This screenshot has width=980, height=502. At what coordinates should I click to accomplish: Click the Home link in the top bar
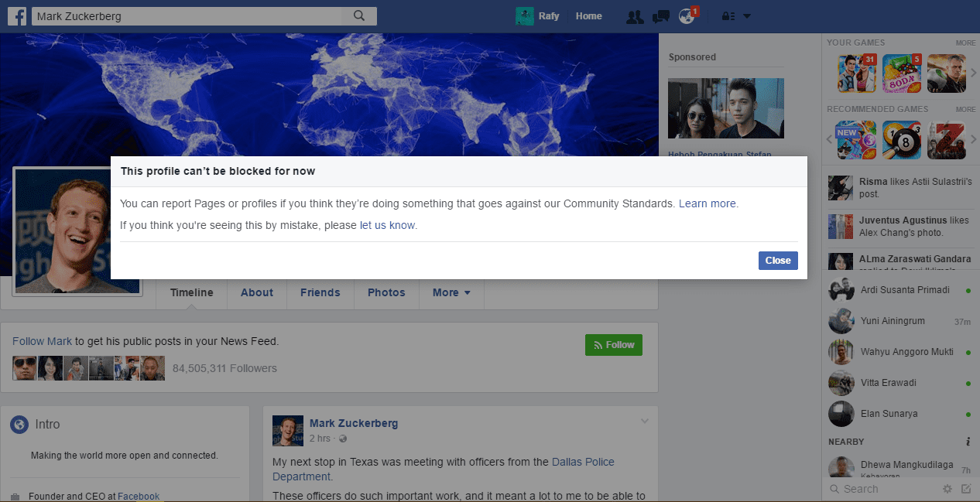pyautogui.click(x=588, y=16)
